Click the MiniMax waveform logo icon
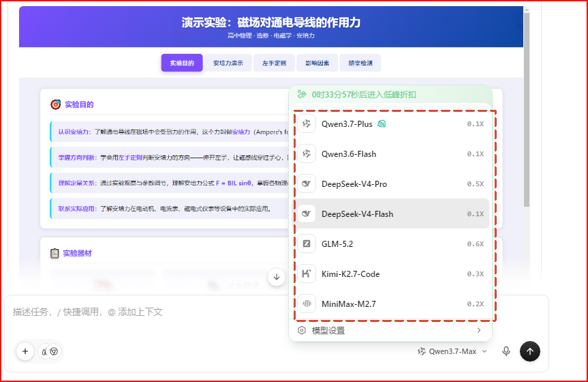588x382 pixels. coord(307,304)
